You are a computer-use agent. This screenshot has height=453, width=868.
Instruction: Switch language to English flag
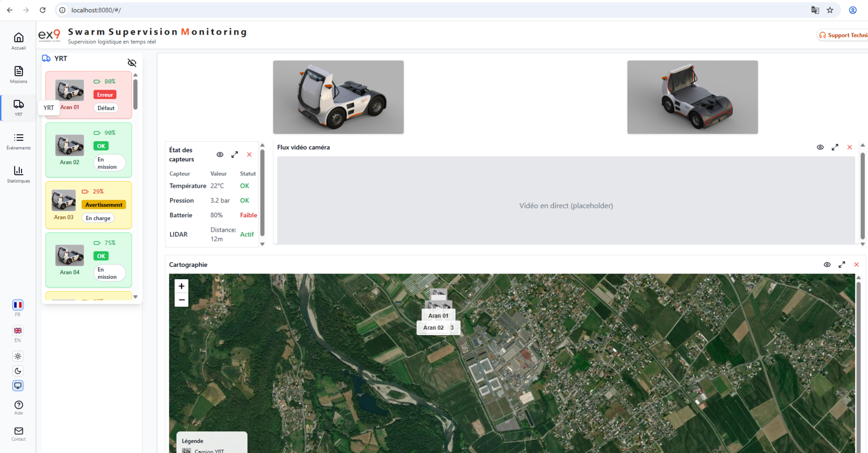pyautogui.click(x=18, y=331)
